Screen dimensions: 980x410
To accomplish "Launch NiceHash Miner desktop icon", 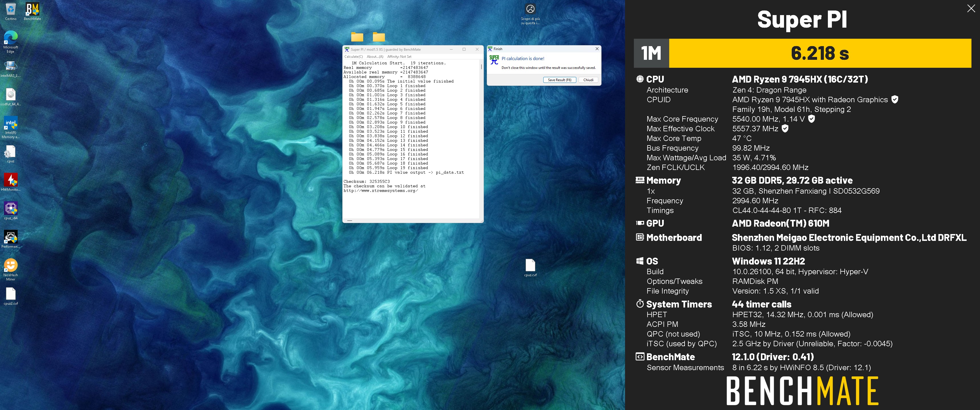I will tap(11, 270).
